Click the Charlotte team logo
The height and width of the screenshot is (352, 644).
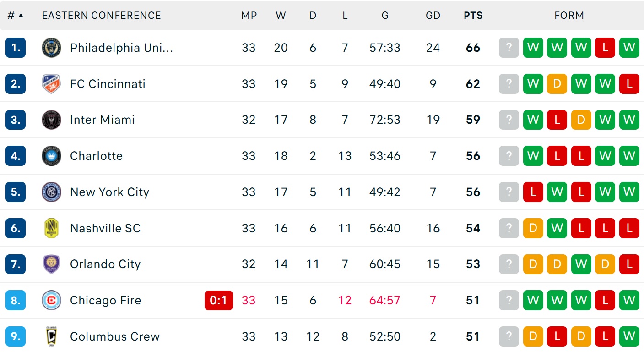pos(51,156)
